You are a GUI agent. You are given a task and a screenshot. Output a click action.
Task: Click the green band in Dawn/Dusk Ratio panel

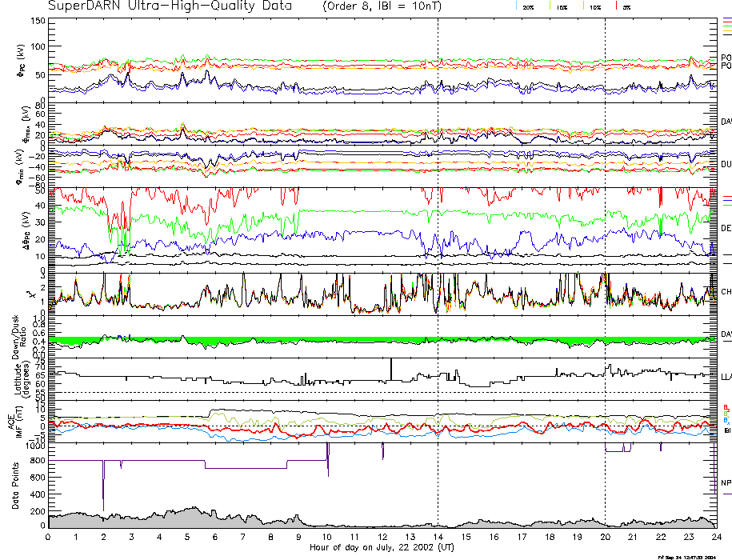pos(240,340)
